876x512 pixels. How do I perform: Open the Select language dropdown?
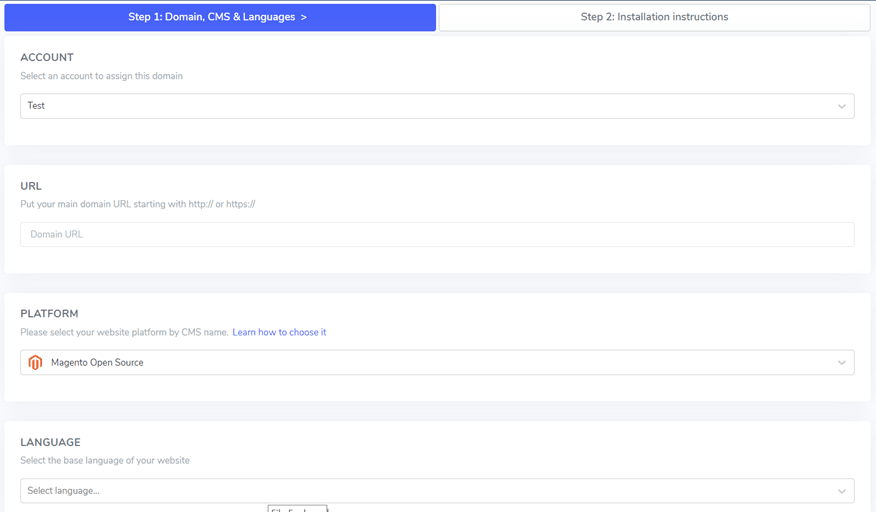coord(437,491)
